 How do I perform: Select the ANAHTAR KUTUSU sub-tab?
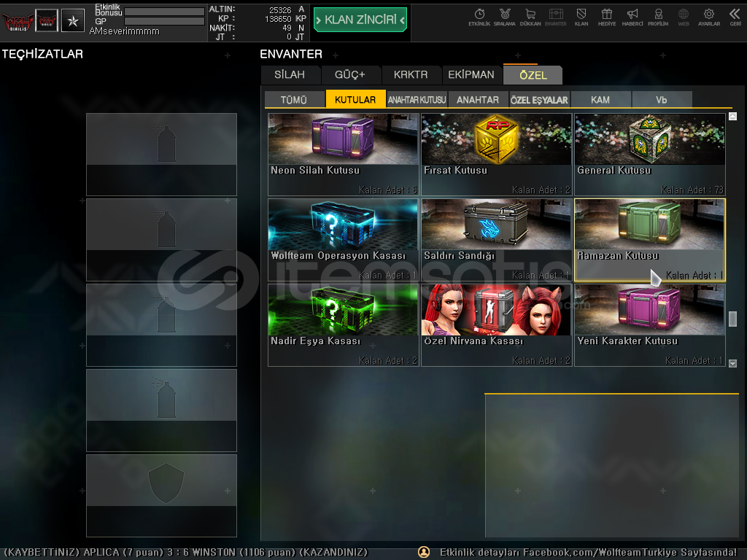tap(417, 99)
